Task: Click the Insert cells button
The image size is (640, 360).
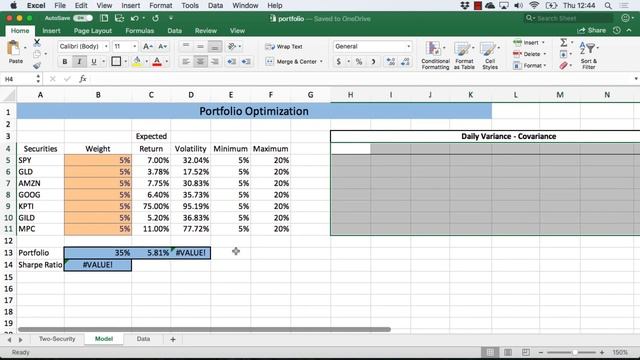Action: tap(528, 42)
